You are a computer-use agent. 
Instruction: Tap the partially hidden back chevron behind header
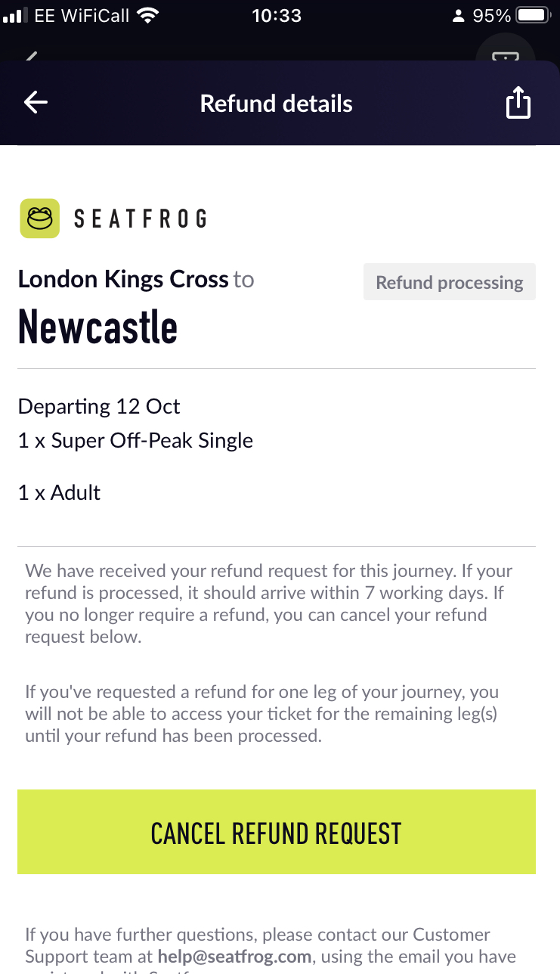point(32,55)
